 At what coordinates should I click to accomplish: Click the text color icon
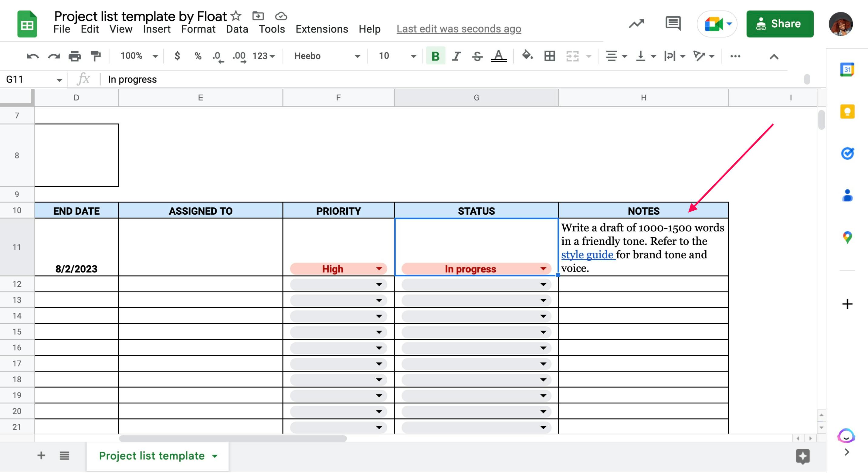point(498,56)
